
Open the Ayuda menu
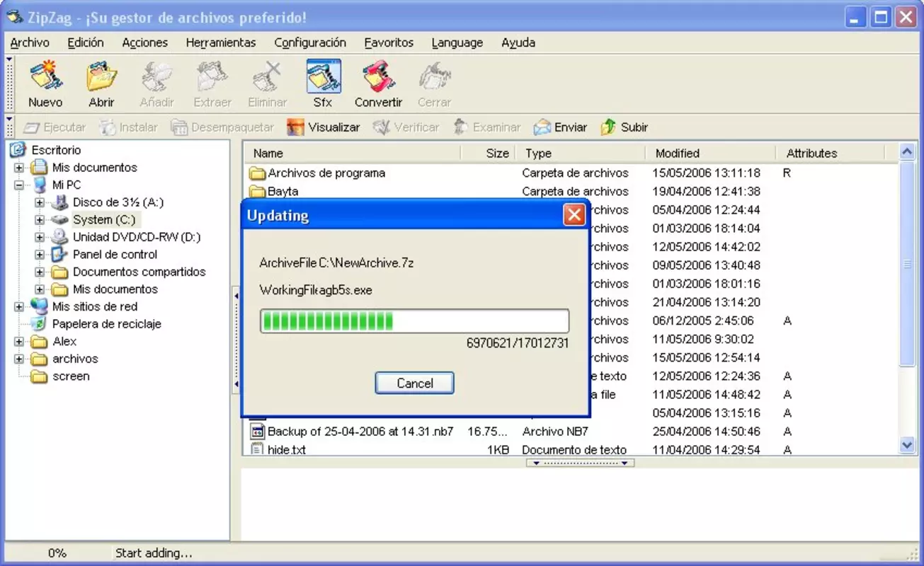pyautogui.click(x=518, y=42)
